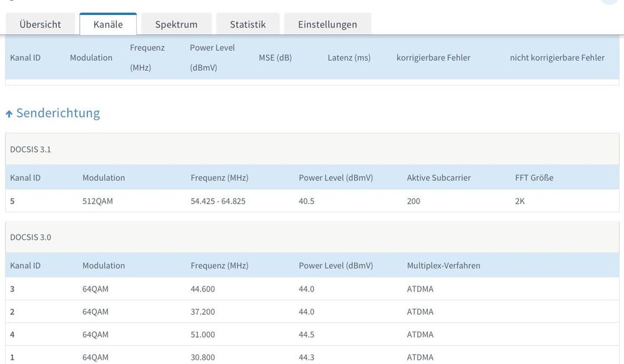Open the Kanäle tab
624x364 pixels.
(108, 24)
